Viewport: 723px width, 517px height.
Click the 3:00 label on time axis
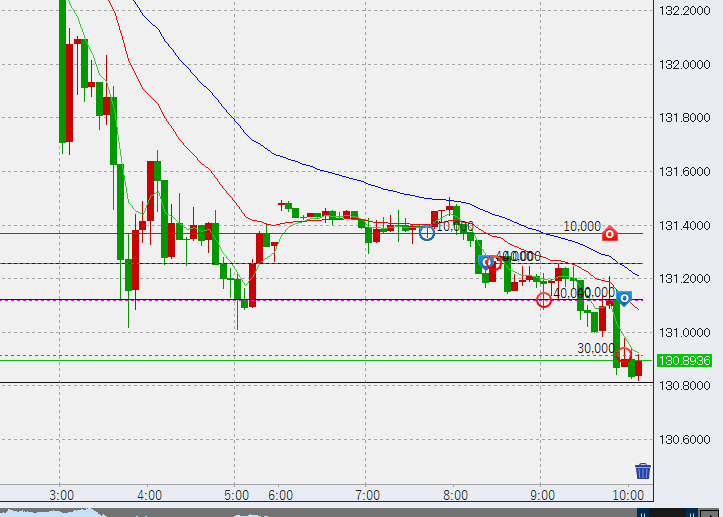click(x=62, y=495)
